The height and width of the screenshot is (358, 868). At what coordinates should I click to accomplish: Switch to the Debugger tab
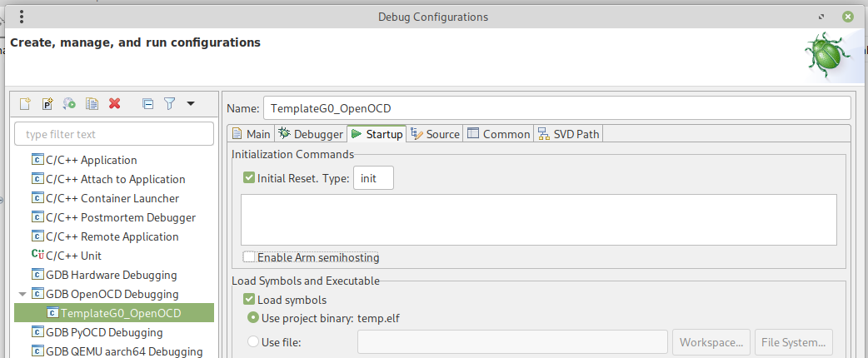pyautogui.click(x=311, y=134)
